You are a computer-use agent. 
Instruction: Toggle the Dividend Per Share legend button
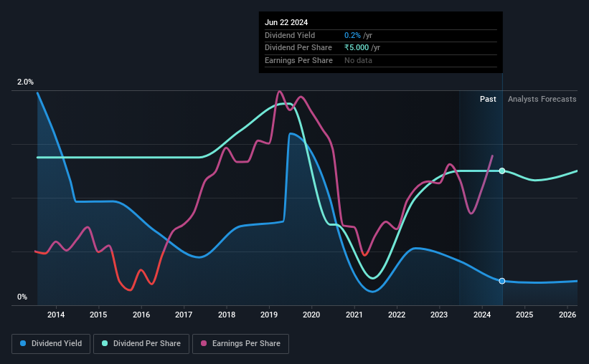[141, 344]
